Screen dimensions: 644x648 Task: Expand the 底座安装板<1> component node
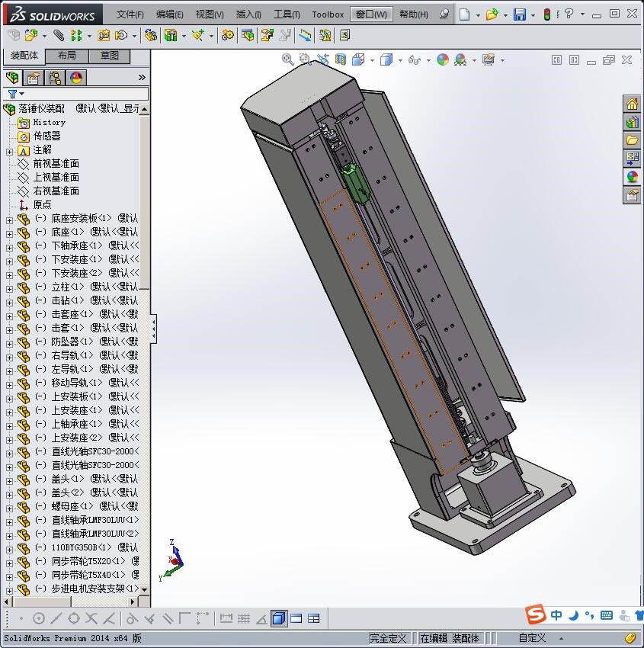[9, 220]
